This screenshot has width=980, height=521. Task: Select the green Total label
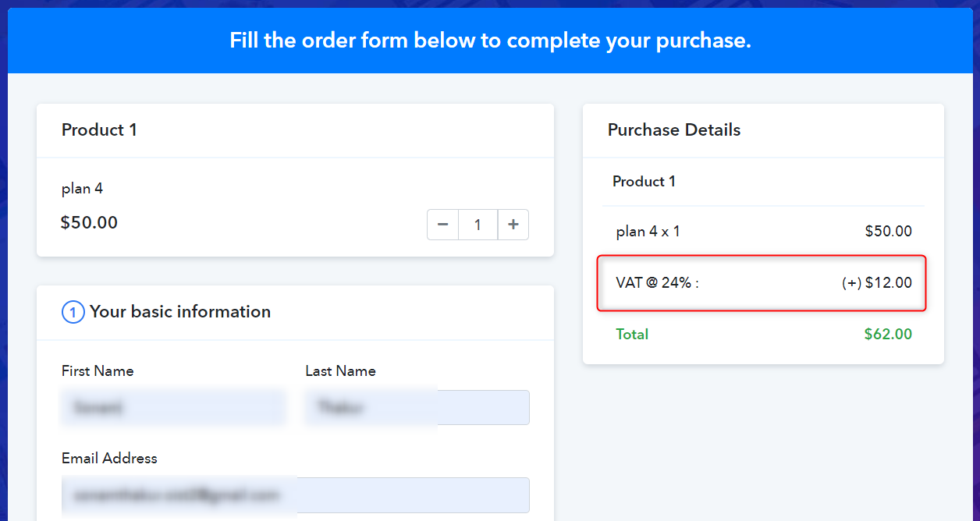[632, 334]
